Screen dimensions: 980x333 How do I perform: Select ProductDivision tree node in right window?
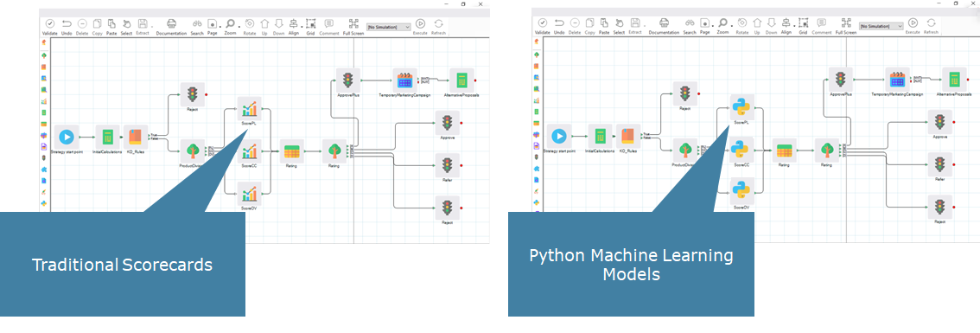tap(685, 150)
